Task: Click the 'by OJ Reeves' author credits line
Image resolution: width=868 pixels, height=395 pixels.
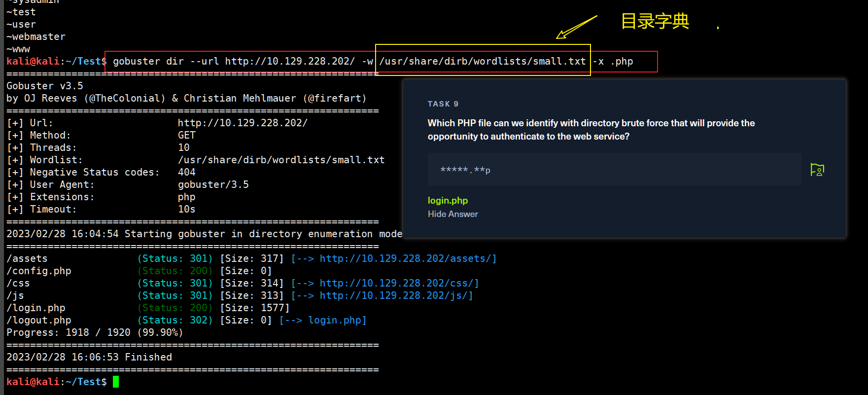Action: tap(187, 98)
